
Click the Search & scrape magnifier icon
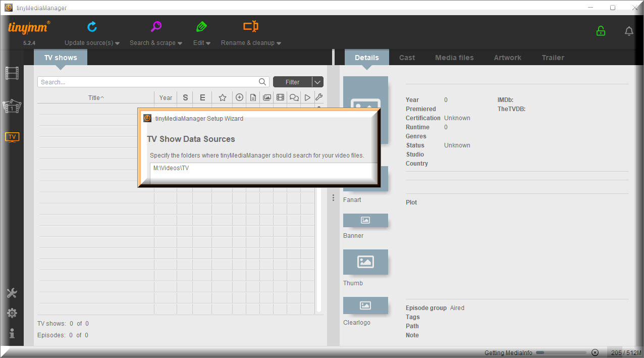156,27
